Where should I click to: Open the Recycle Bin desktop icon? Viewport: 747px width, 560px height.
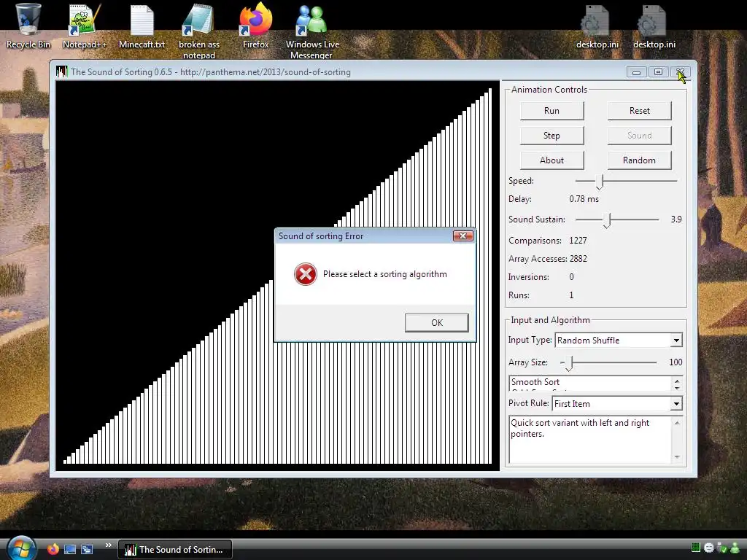click(28, 26)
